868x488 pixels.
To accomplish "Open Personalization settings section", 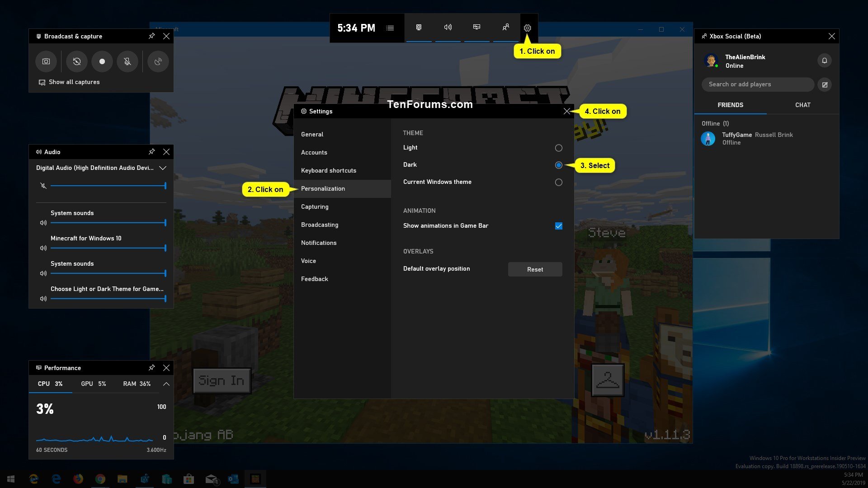I will (322, 188).
